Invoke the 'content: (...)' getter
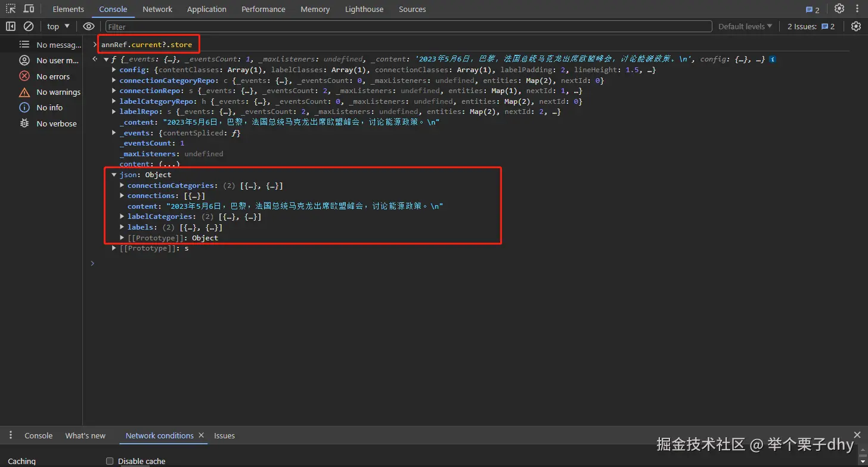Image resolution: width=868 pixels, height=467 pixels. click(x=169, y=164)
